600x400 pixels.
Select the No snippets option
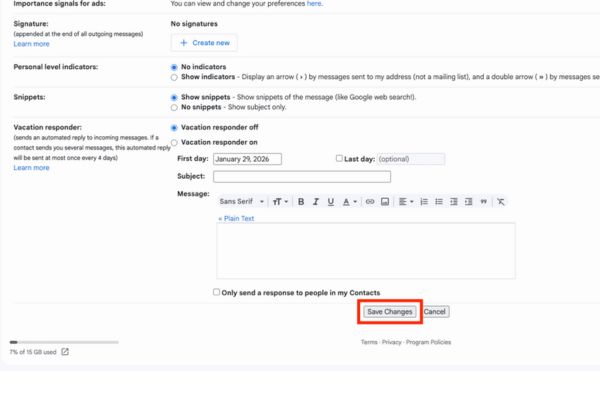175,107
